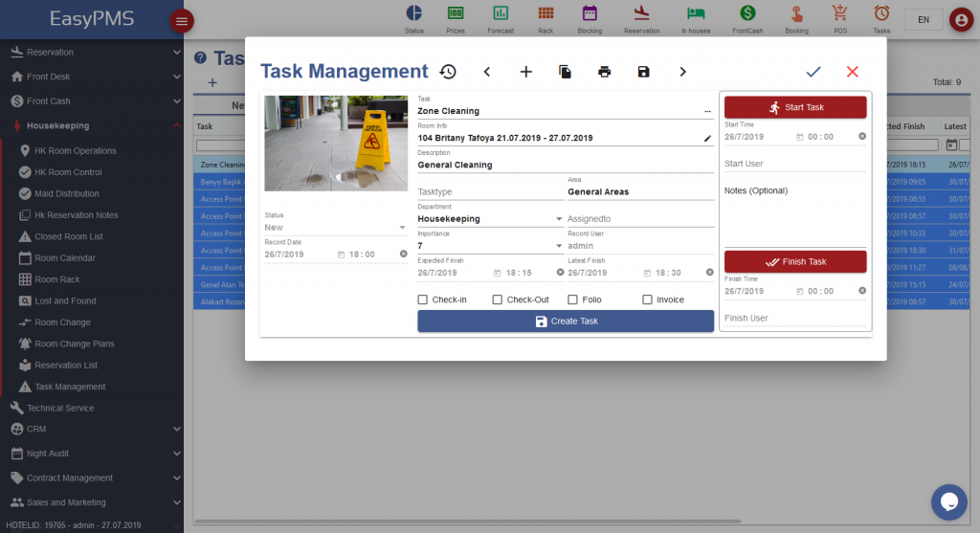Screen dimensions: 980x533
Task: Toggle the Invoice checkbox
Action: click(x=647, y=300)
